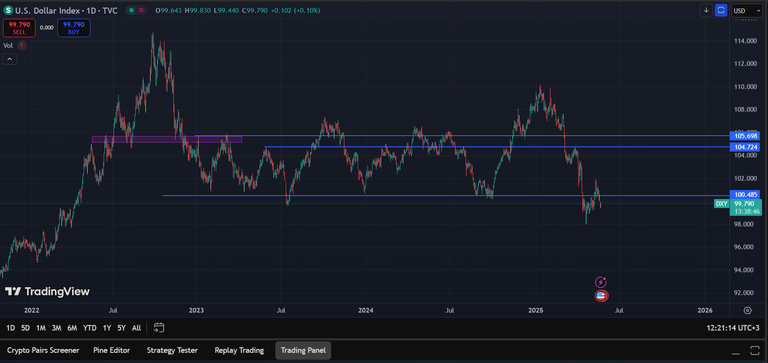This screenshot has height=363, width=768.
Task: Select the 1M time range
Action: click(41, 328)
